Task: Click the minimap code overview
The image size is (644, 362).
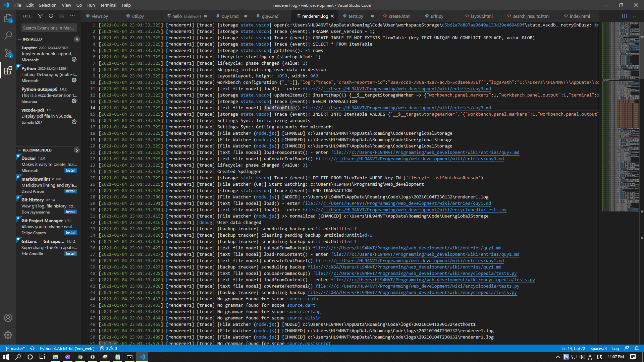Action: tap(620, 117)
